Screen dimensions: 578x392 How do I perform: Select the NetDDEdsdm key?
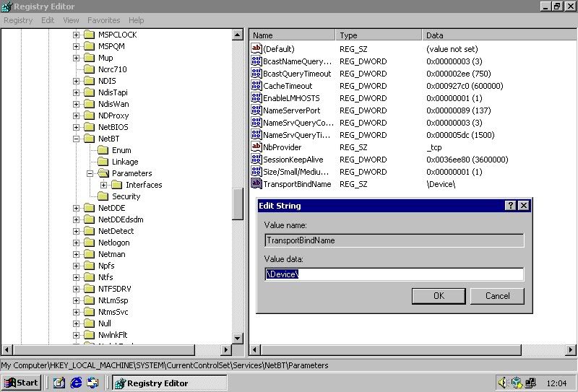pyautogui.click(x=121, y=219)
